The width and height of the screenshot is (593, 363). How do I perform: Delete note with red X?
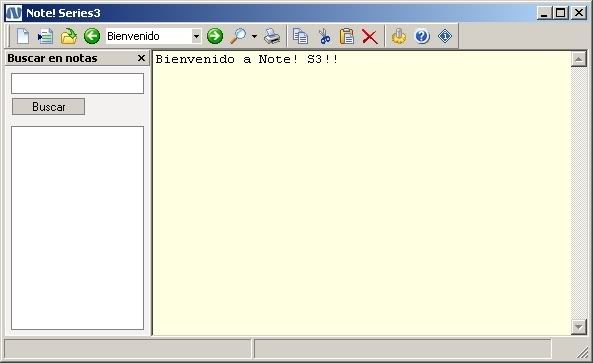click(x=370, y=37)
